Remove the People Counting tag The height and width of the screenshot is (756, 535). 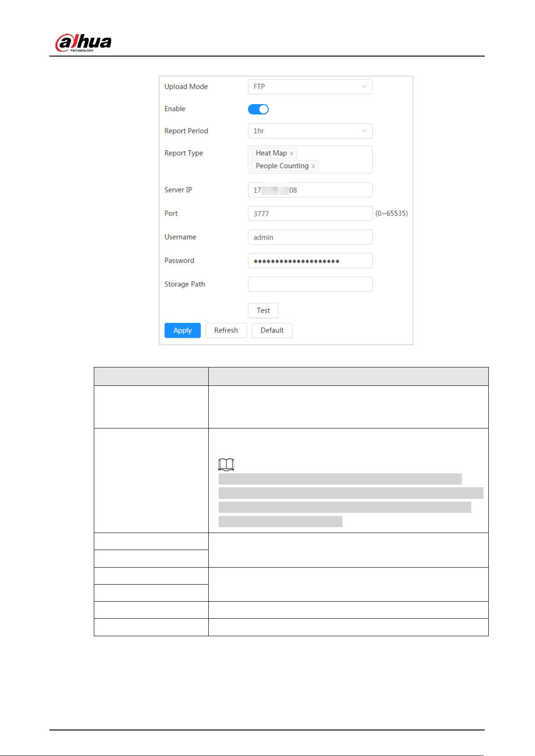[313, 166]
